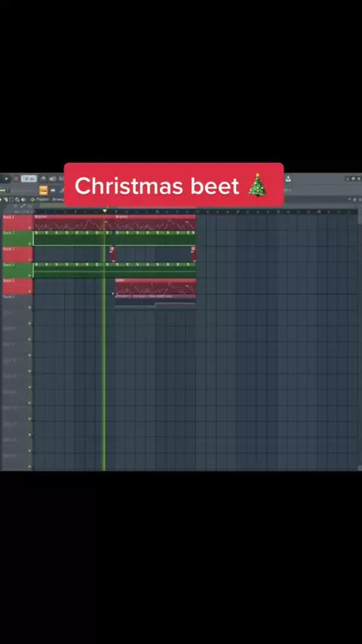Click the automation clip below Track 5

155,305
